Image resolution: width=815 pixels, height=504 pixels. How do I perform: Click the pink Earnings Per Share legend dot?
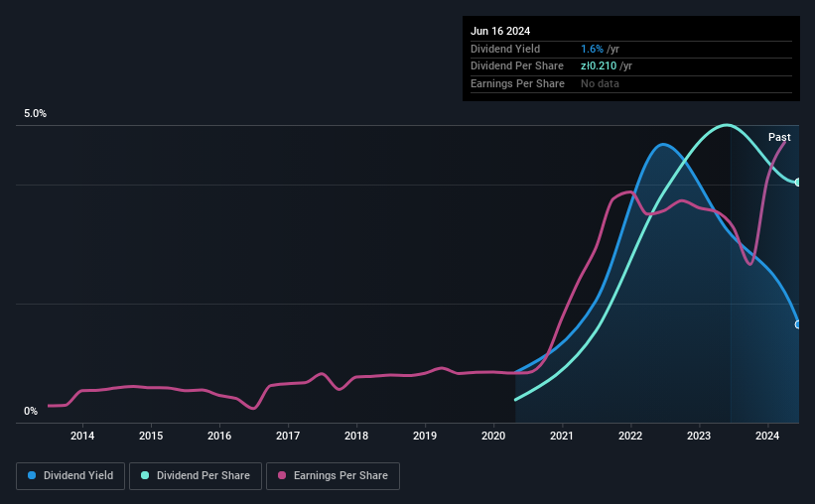click(x=282, y=475)
